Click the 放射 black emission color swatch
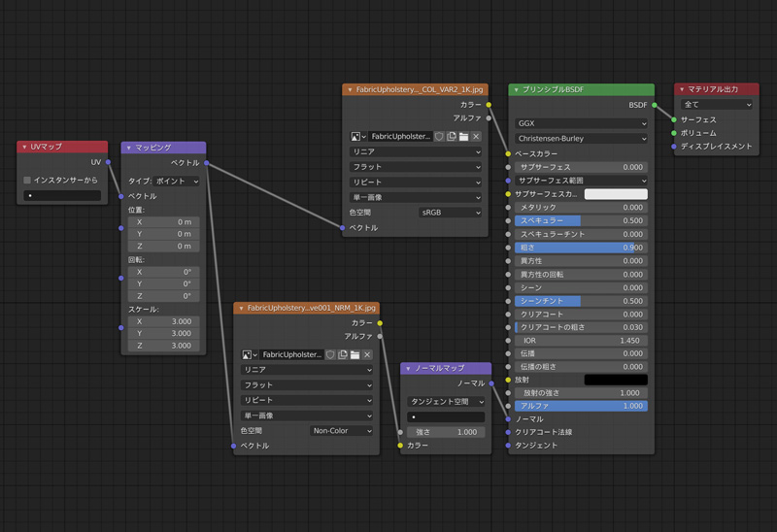The image size is (777, 532). pos(615,380)
